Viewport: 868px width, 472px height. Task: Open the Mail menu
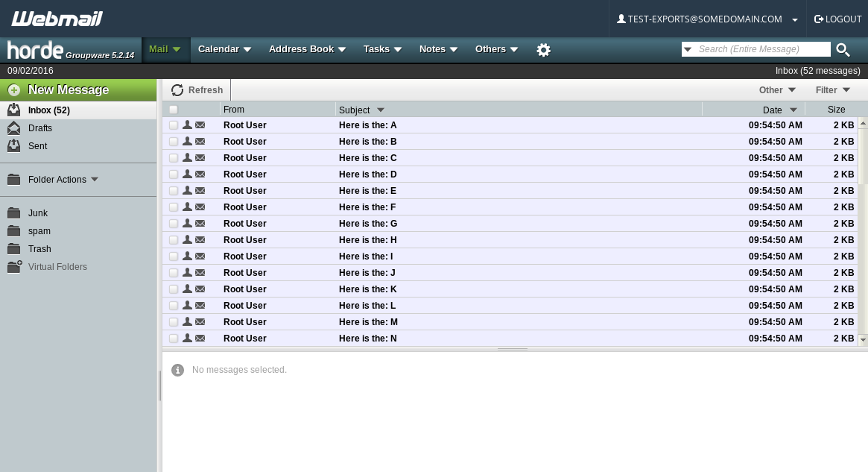165,49
